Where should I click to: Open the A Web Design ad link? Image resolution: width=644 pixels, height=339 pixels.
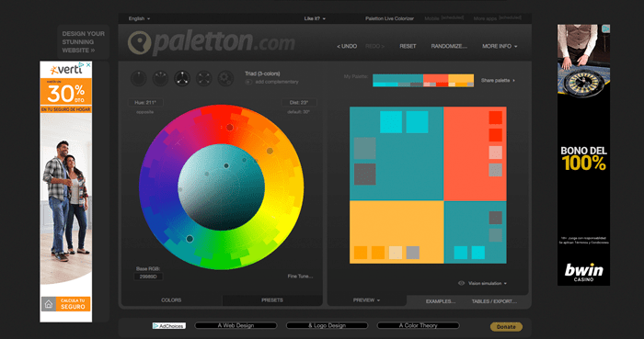(x=236, y=325)
